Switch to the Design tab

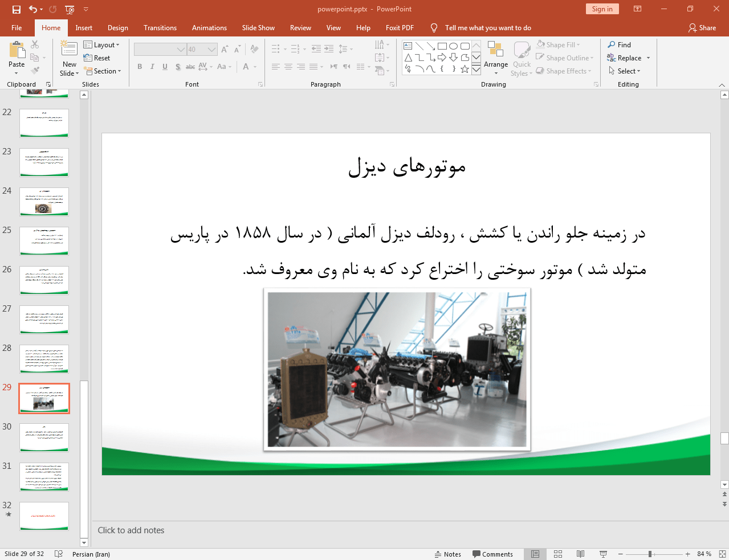point(118,28)
